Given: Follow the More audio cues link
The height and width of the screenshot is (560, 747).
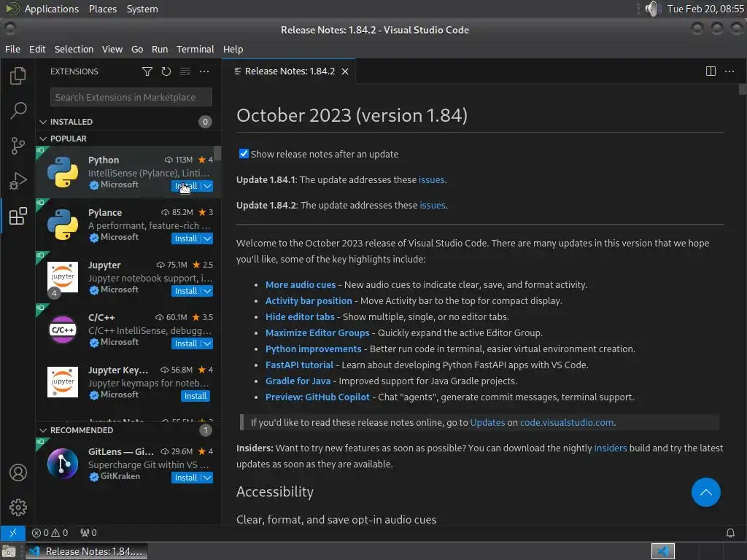Looking at the screenshot, I should [x=300, y=285].
